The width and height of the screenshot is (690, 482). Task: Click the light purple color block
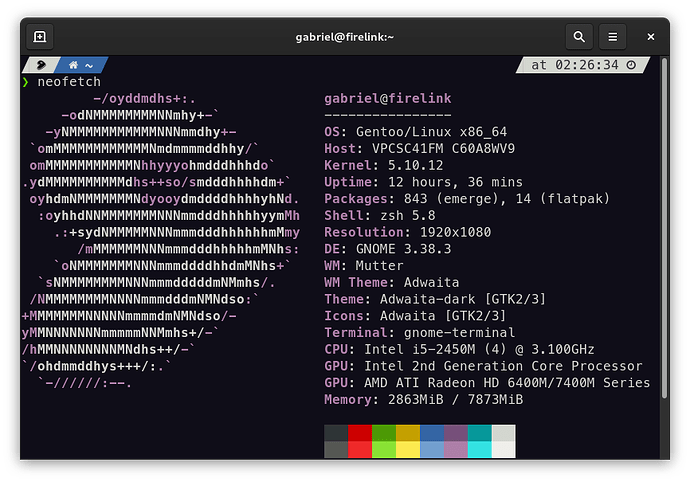[455, 450]
